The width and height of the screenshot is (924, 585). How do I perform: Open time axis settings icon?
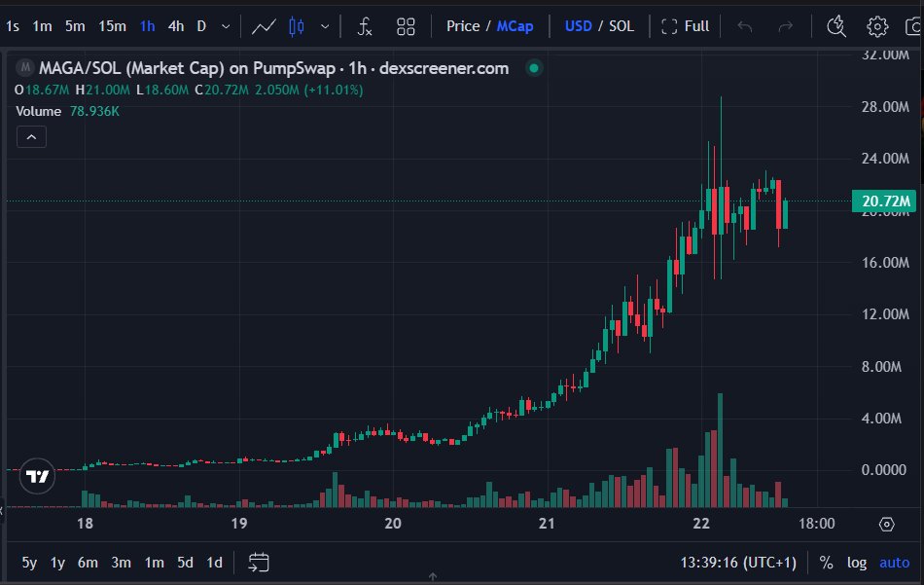click(x=886, y=524)
